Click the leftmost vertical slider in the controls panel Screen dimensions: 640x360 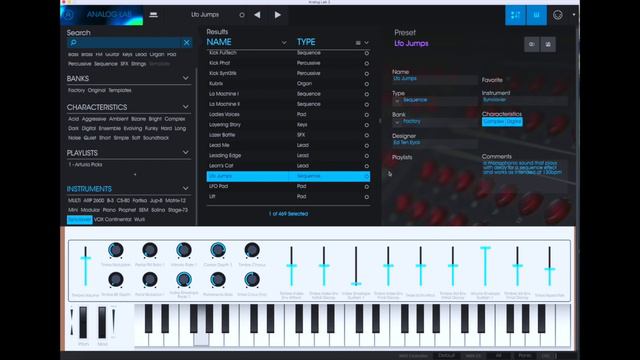(85, 266)
